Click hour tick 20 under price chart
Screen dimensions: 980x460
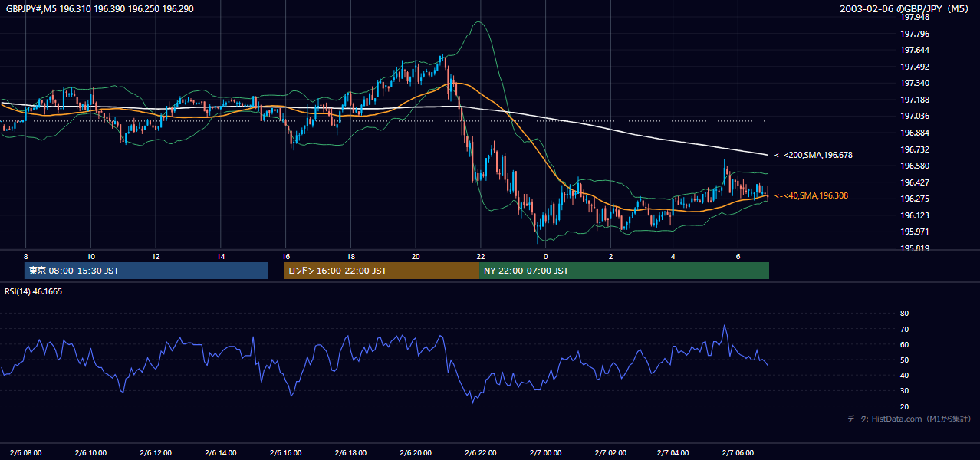416,257
